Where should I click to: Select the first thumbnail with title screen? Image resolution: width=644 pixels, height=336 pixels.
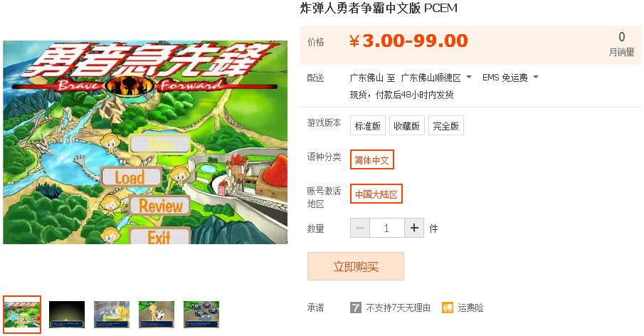[x=22, y=314]
